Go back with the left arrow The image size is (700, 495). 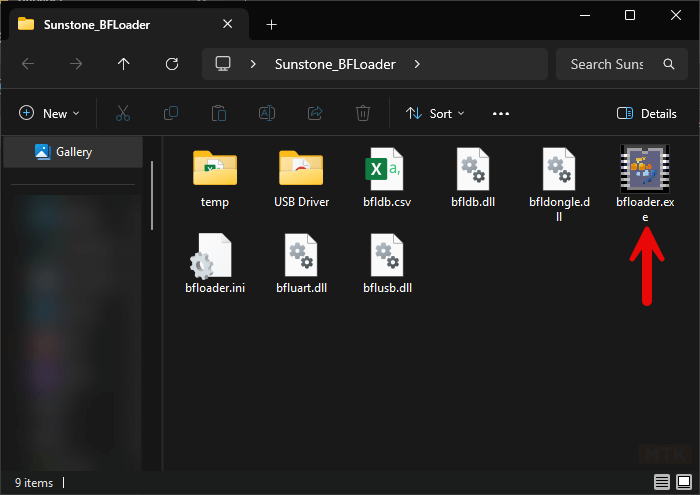click(x=28, y=64)
